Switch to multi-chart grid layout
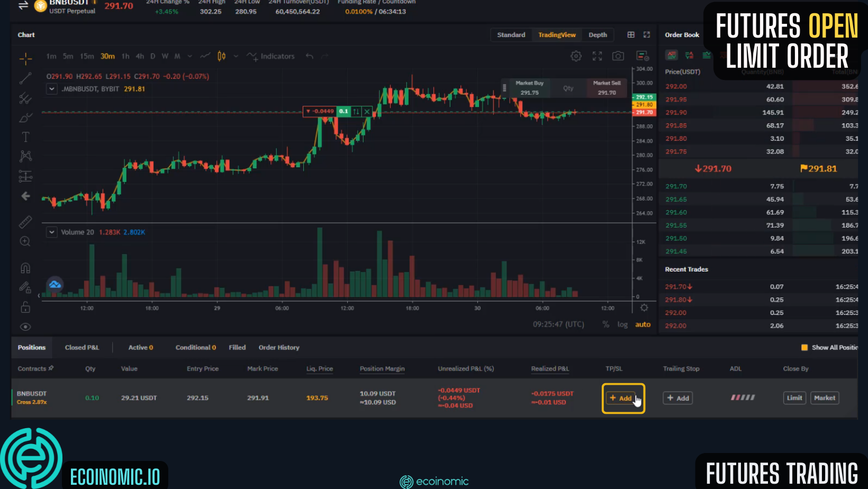This screenshot has height=489, width=868. [x=631, y=34]
